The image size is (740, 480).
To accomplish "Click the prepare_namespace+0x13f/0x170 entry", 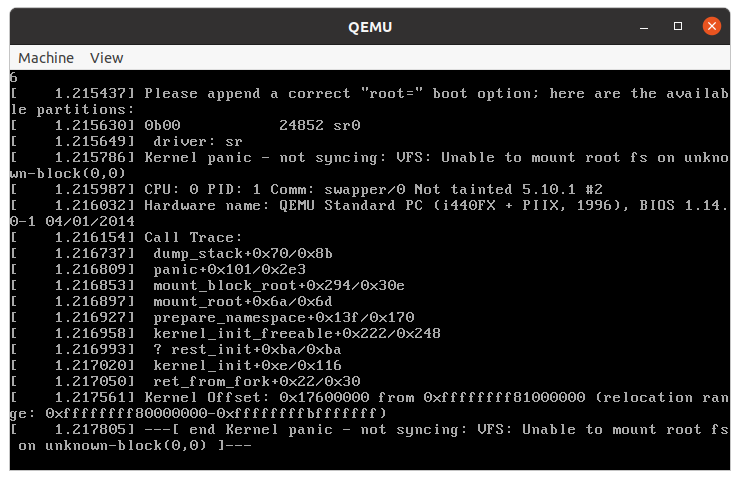I will coord(212,318).
